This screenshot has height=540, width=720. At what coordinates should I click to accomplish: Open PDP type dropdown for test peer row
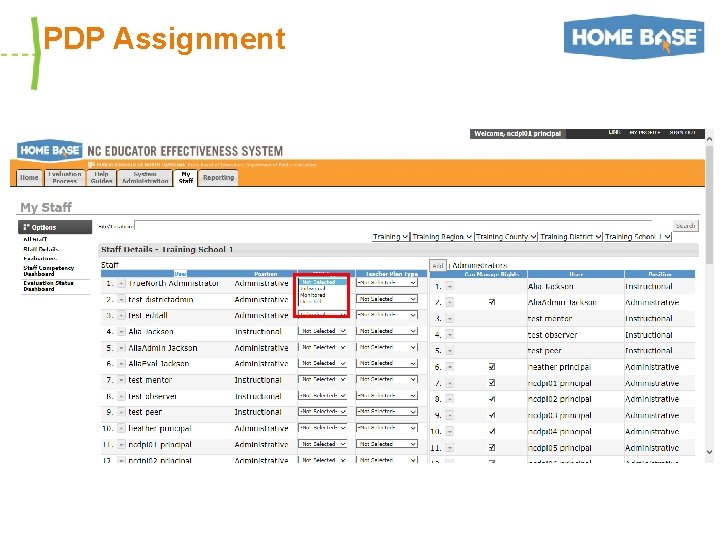point(322,411)
